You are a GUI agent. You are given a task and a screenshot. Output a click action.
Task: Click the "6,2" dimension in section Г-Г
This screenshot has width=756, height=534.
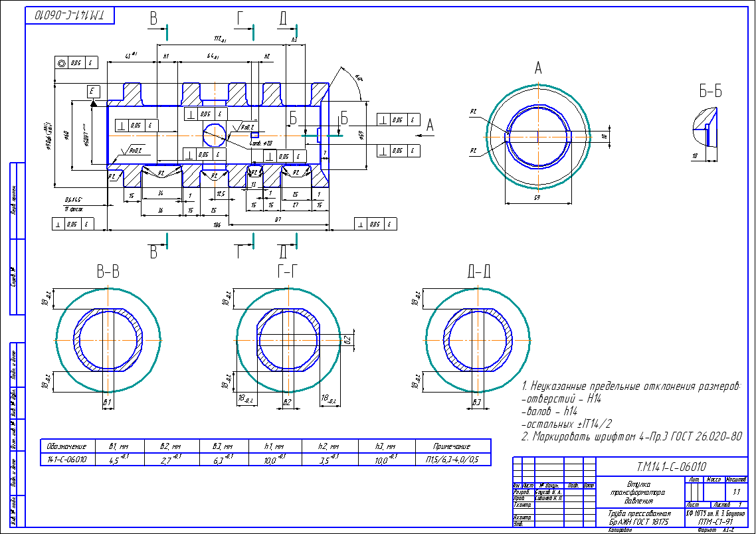pyautogui.click(x=347, y=339)
